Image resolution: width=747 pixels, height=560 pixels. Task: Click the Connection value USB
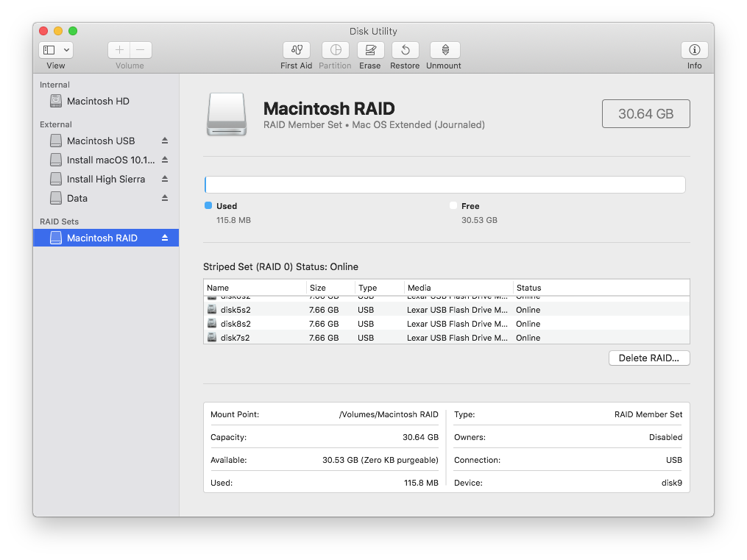[x=674, y=460]
